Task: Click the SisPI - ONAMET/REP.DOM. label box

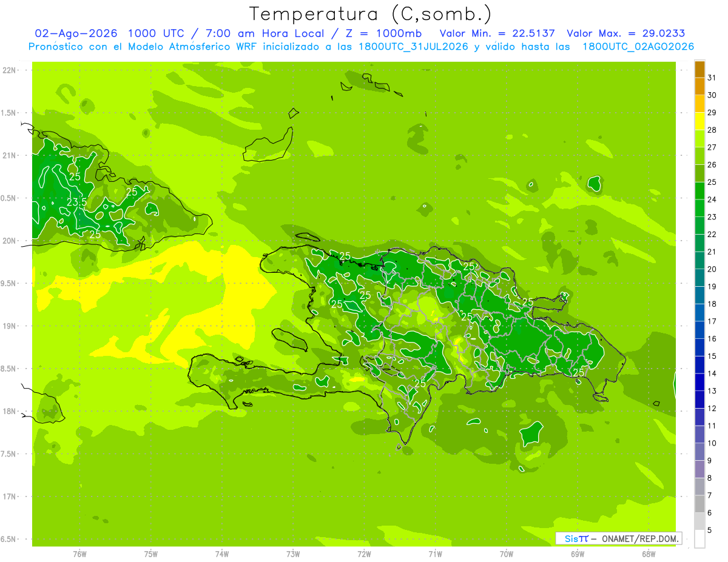Action: click(x=619, y=538)
